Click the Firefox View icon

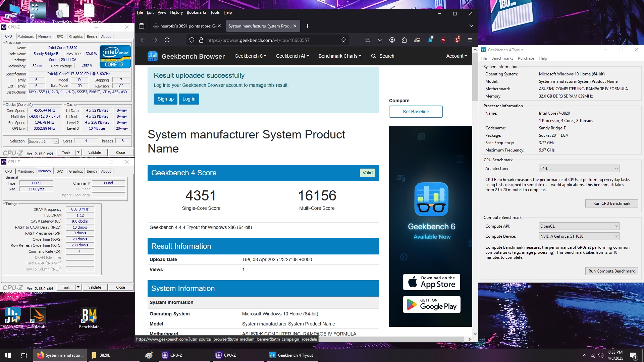pyautogui.click(x=142, y=26)
